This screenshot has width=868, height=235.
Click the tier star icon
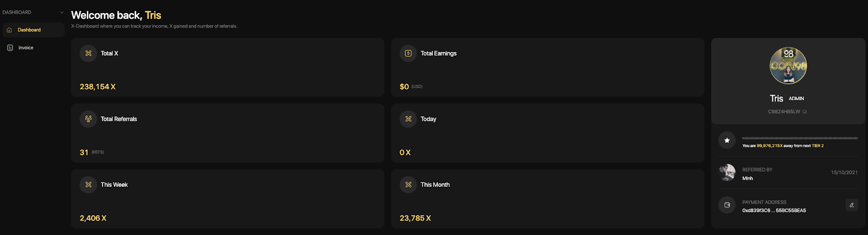point(727,140)
